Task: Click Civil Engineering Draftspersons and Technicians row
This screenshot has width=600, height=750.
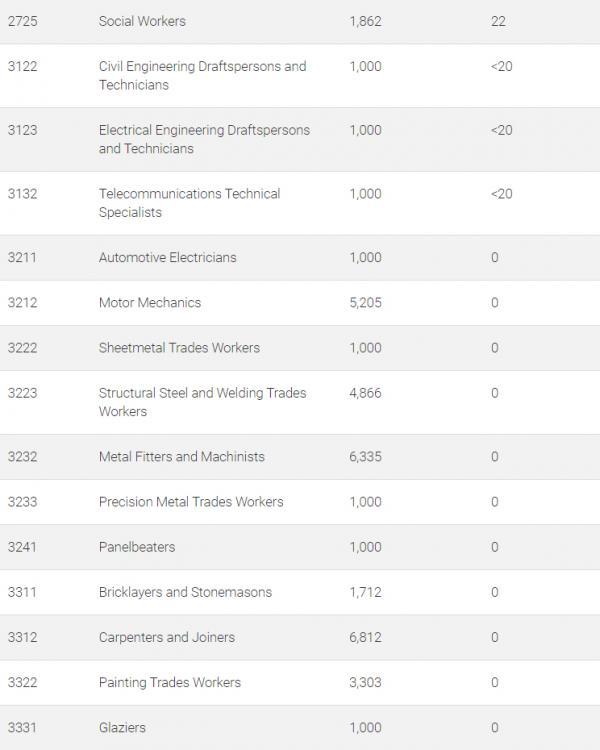Action: pos(202,75)
